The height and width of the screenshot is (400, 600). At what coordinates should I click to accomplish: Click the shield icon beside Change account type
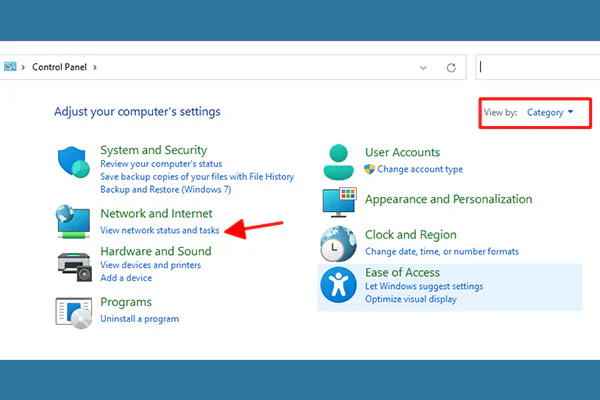(x=369, y=169)
